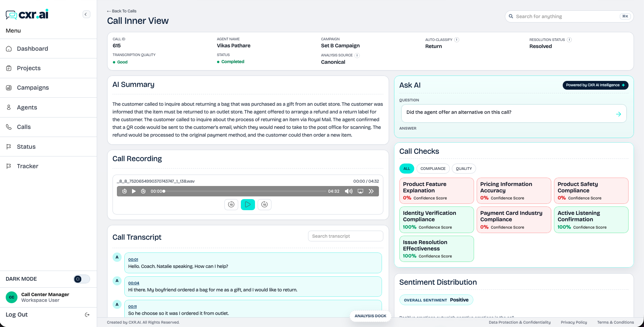Focus the Search for anything field
The width and height of the screenshot is (644, 327).
pyautogui.click(x=569, y=16)
